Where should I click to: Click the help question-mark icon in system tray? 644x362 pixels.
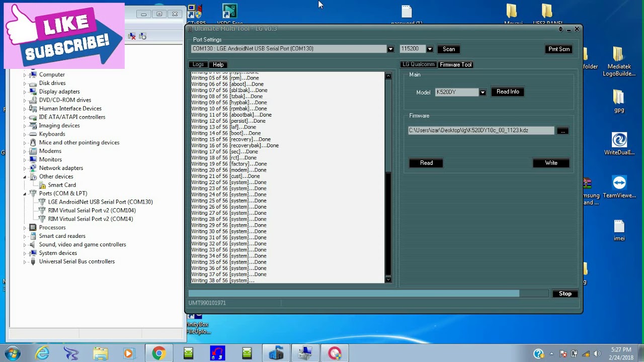538,353
